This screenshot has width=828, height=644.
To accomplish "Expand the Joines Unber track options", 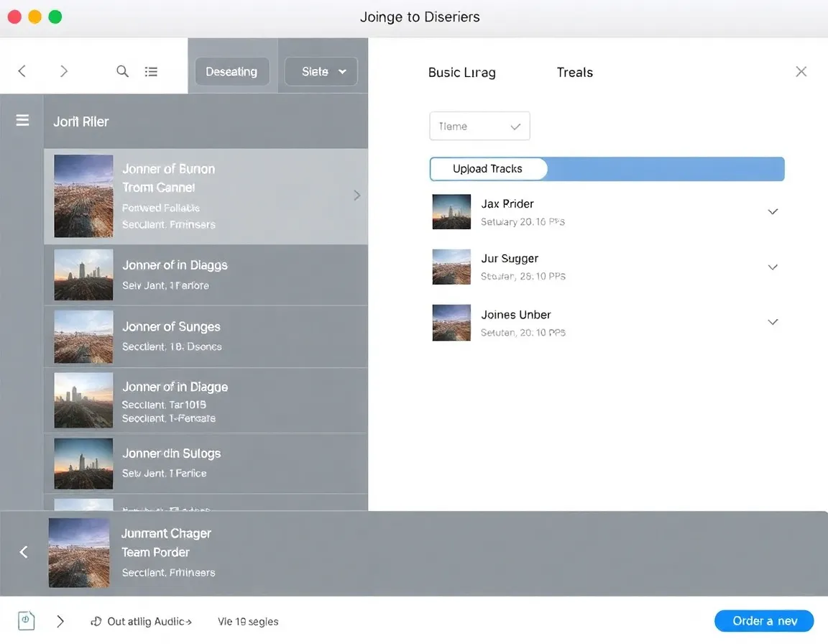I will pyautogui.click(x=773, y=322).
